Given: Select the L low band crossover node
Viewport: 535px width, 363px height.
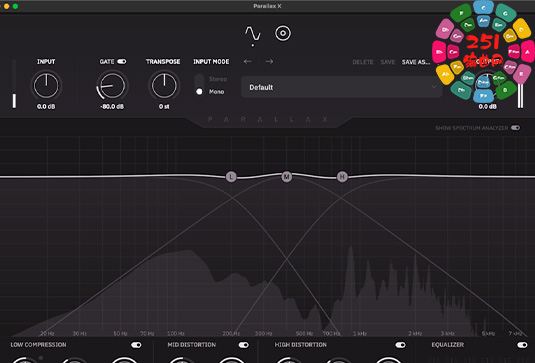Looking at the screenshot, I should pyautogui.click(x=231, y=177).
